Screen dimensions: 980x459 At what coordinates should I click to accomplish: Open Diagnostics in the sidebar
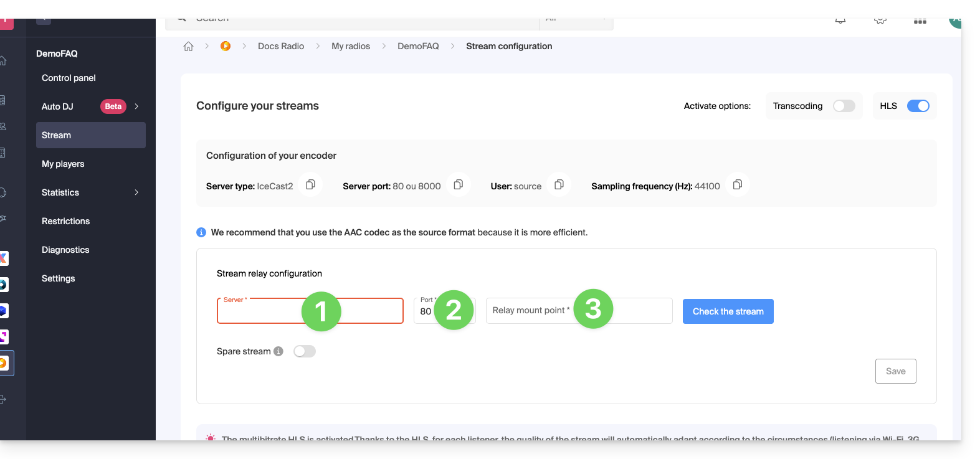[x=65, y=250]
